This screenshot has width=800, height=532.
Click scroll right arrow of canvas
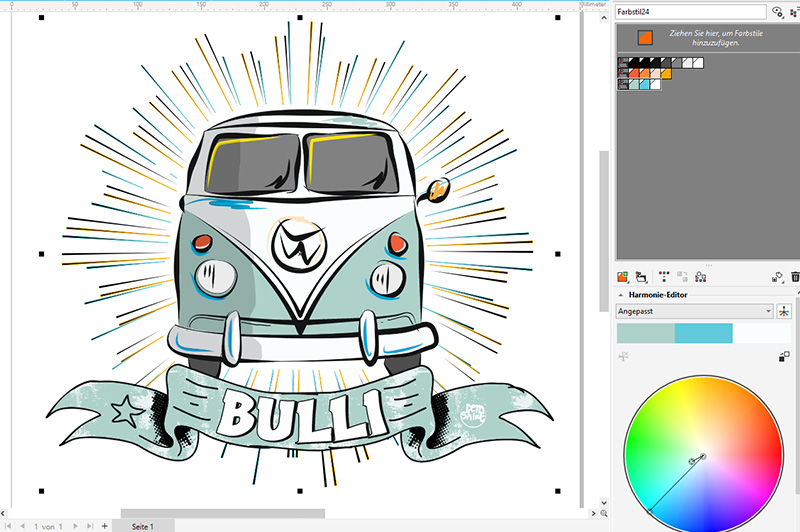click(593, 513)
